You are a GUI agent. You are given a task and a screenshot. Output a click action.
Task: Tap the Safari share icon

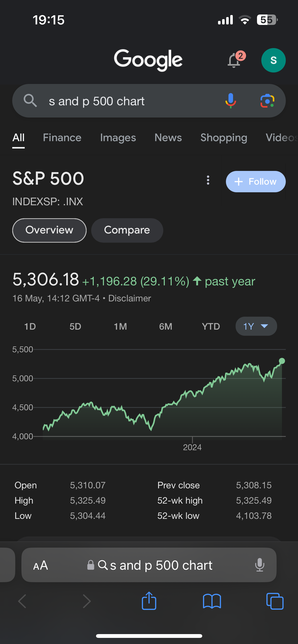coord(149,601)
